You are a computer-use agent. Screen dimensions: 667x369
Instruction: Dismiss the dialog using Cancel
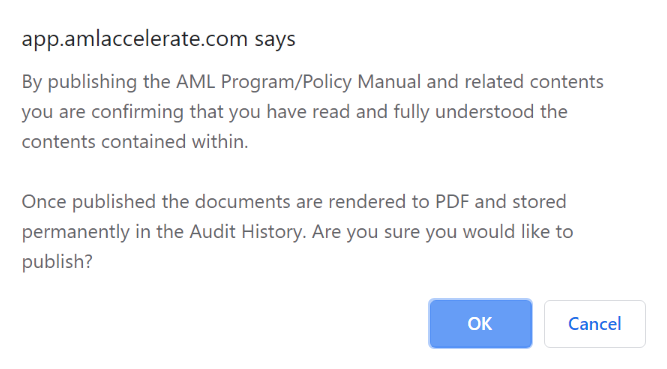595,323
